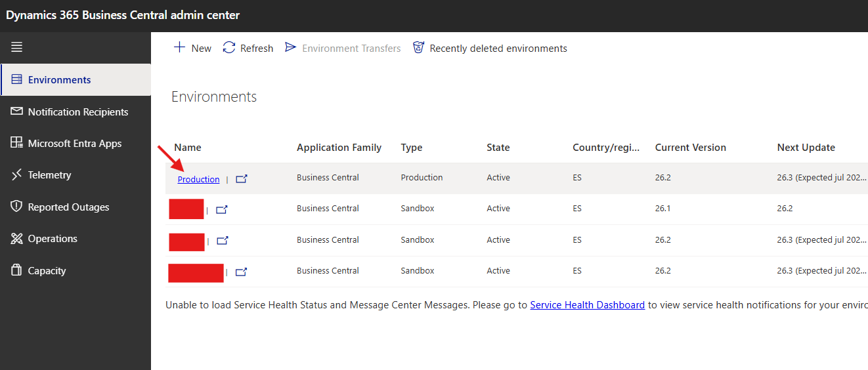Viewport: 868px width, 370px height.
Task: Open the Service Health Dashboard link
Action: pyautogui.click(x=587, y=304)
